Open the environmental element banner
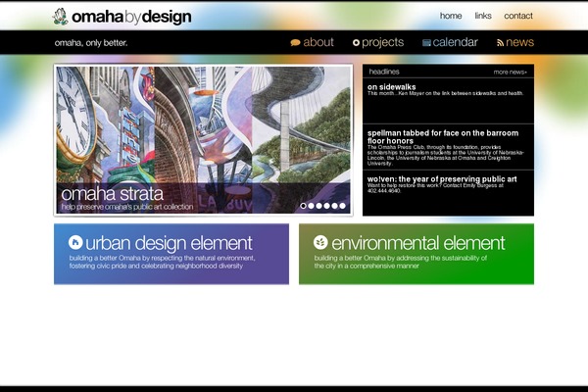The height and width of the screenshot is (392, 588). (416, 254)
